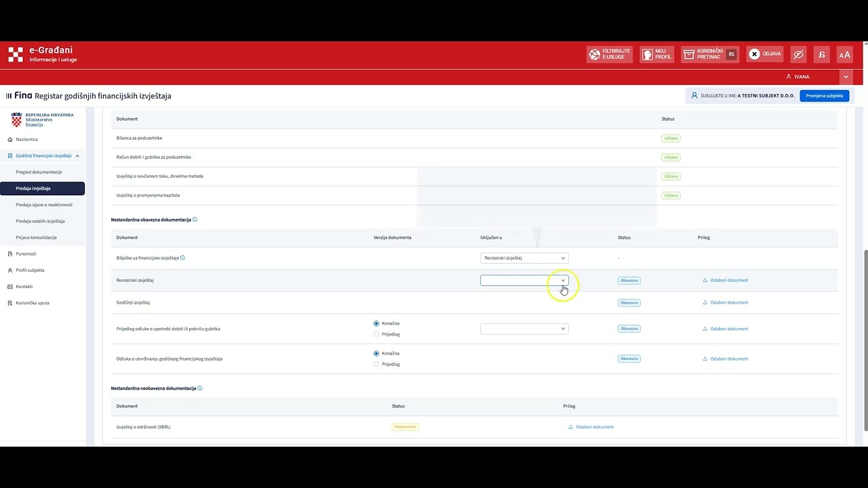
Task: Click the Ministarstvo financija coat of arms logo
Action: click(x=17, y=120)
